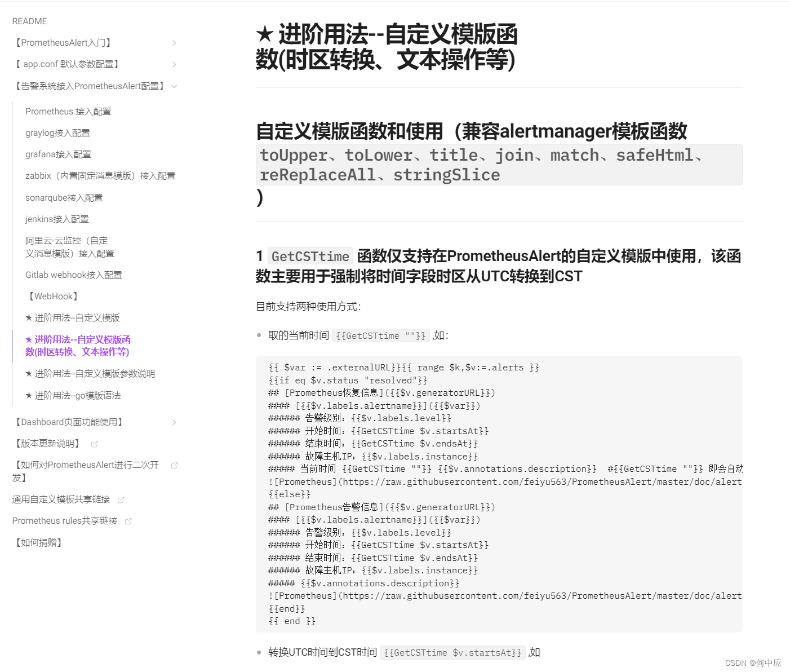The width and height of the screenshot is (790, 672).
Task: Open Prometheus rules共享链接
Action: pos(65,521)
